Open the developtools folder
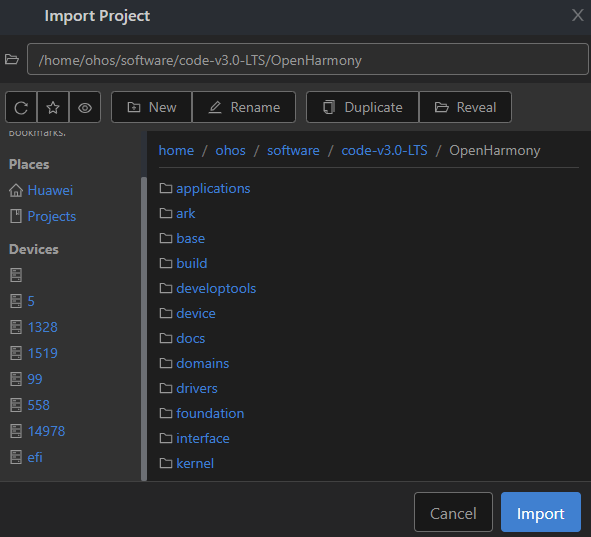This screenshot has height=537, width=591. 216,288
